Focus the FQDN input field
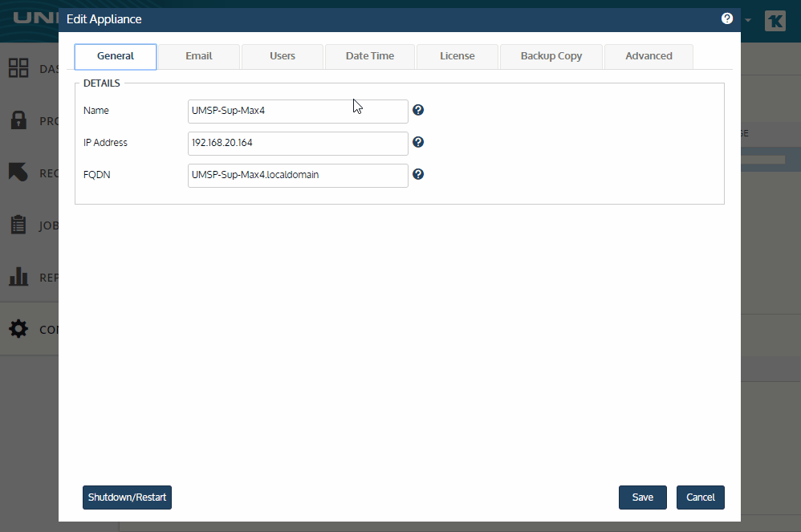801x532 pixels. point(298,176)
